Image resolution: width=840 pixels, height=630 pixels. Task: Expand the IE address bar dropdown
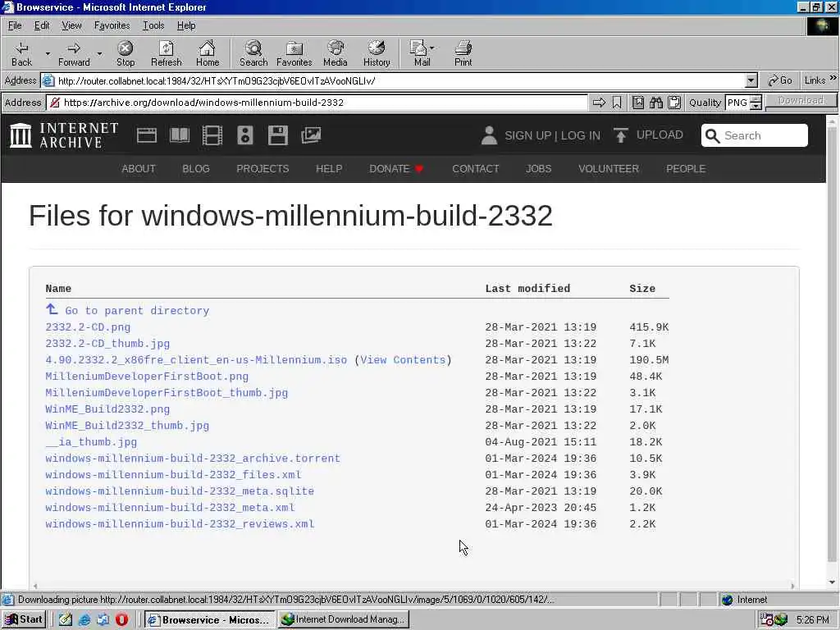pyautogui.click(x=751, y=81)
